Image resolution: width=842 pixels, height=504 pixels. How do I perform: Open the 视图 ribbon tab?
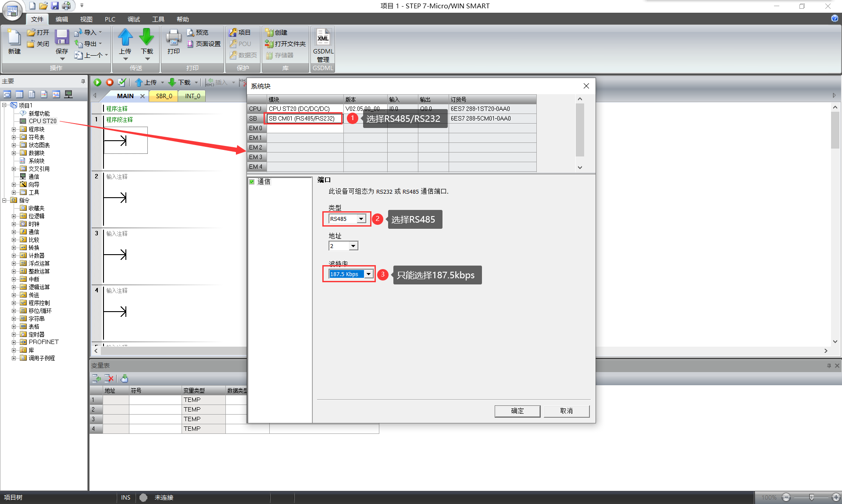pyautogui.click(x=86, y=19)
